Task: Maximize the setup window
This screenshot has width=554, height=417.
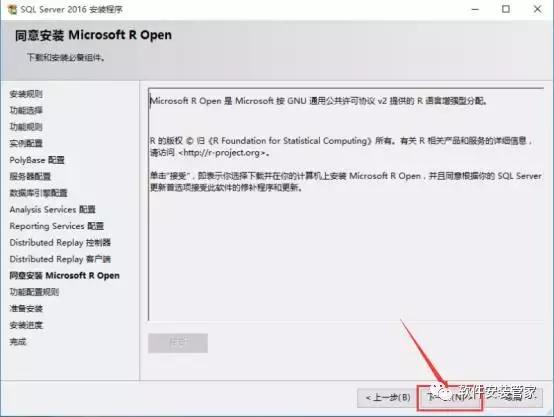Action: [506, 9]
